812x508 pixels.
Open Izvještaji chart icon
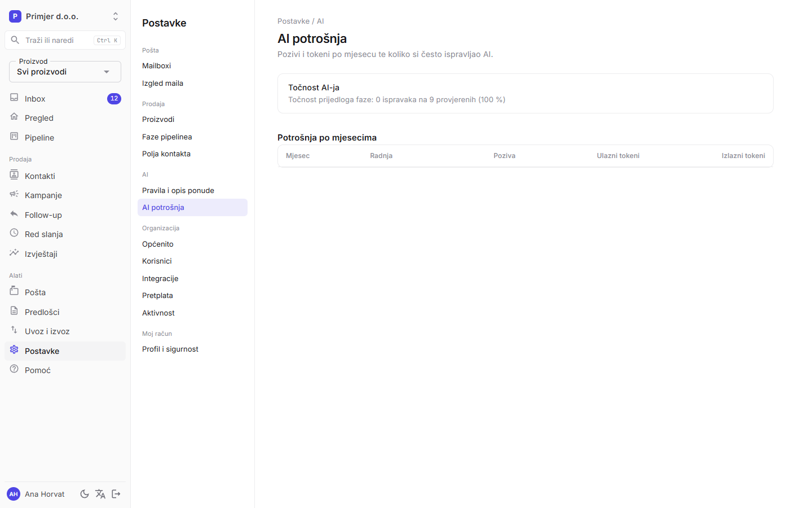(x=14, y=253)
